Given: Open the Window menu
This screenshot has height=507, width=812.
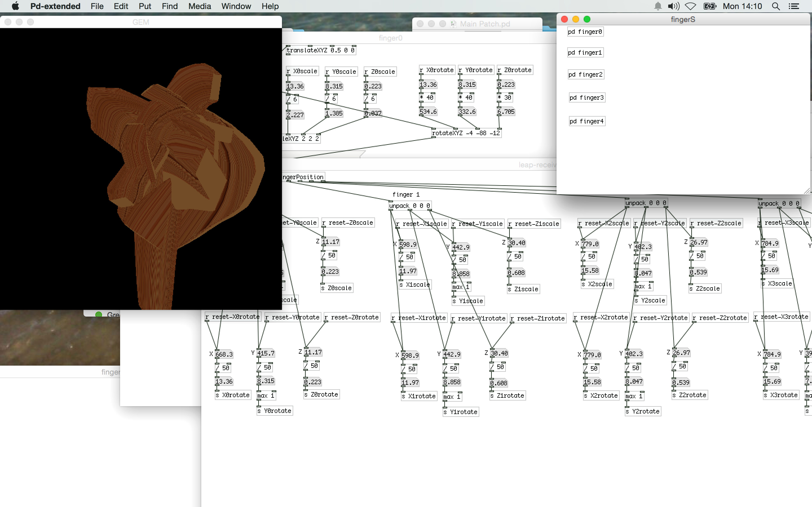Looking at the screenshot, I should click(236, 6).
